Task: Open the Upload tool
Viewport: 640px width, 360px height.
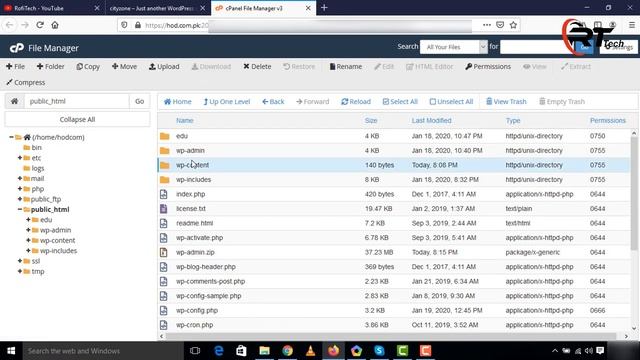Action: pyautogui.click(x=164, y=67)
